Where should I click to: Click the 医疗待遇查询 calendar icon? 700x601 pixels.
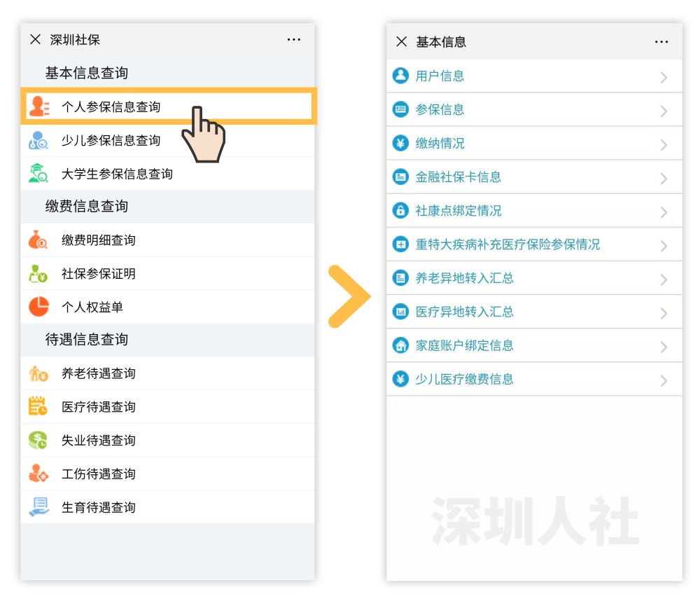[38, 406]
